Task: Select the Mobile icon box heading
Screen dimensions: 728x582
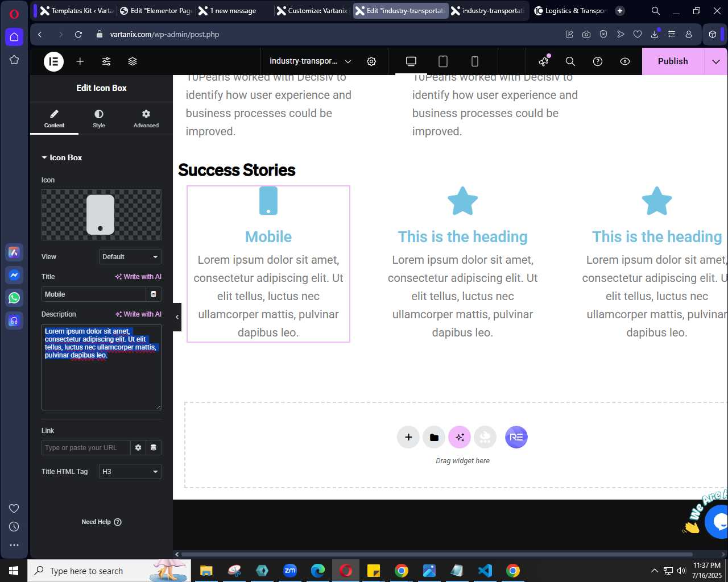Action: [x=268, y=237]
